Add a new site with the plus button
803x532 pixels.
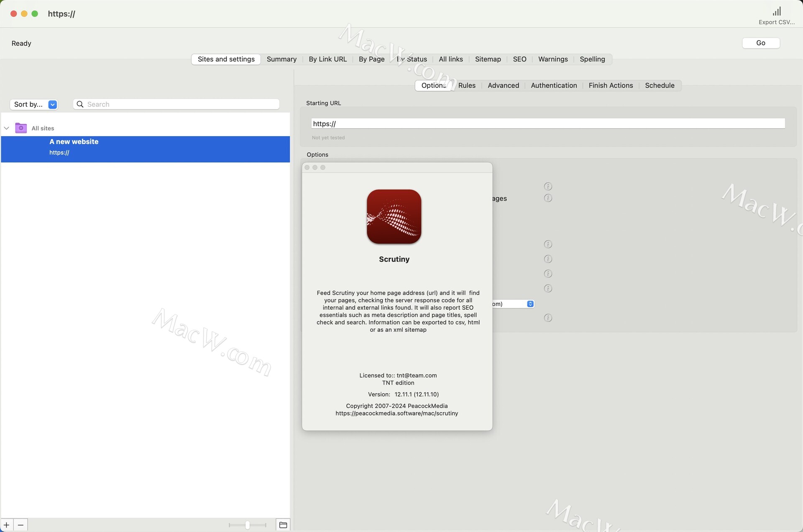tap(7, 525)
